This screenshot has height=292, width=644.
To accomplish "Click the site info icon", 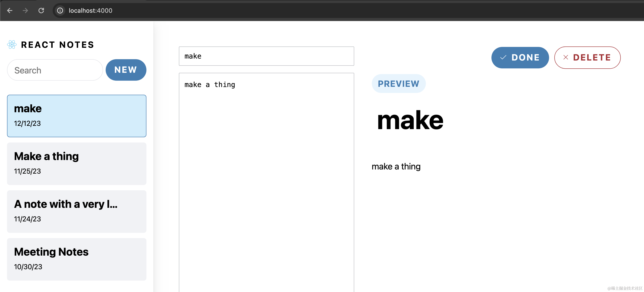I will pos(60,11).
